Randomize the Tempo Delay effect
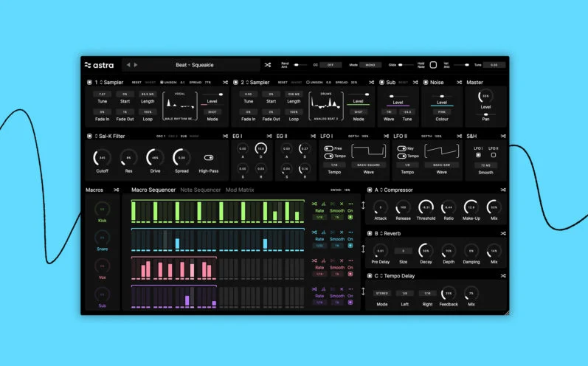This screenshot has width=588, height=366. click(503, 276)
